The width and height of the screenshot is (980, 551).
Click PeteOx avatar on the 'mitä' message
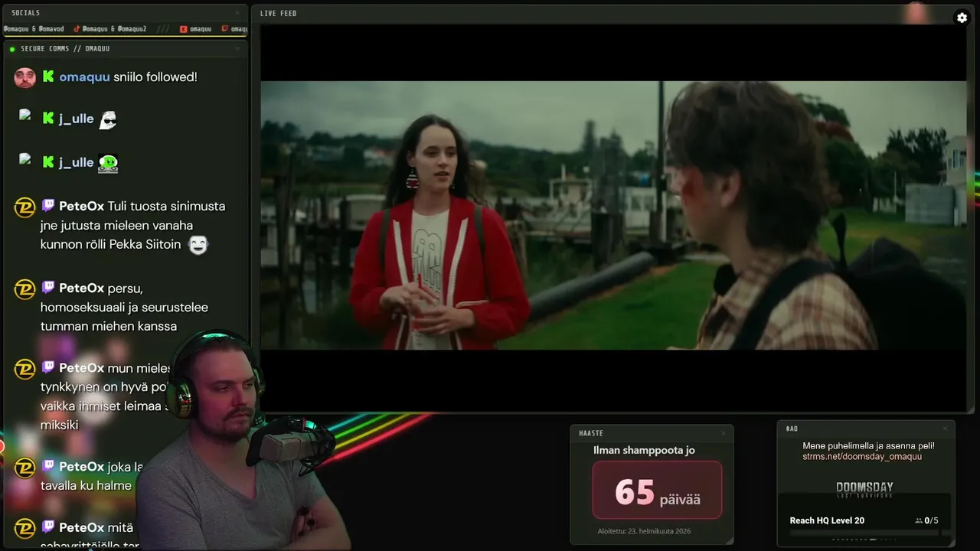[24, 528]
